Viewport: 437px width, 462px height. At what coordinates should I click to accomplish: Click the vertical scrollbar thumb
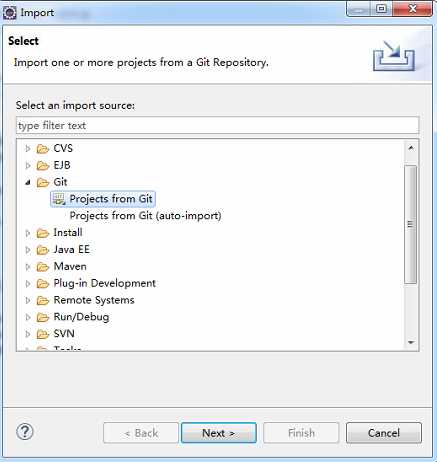[411, 224]
